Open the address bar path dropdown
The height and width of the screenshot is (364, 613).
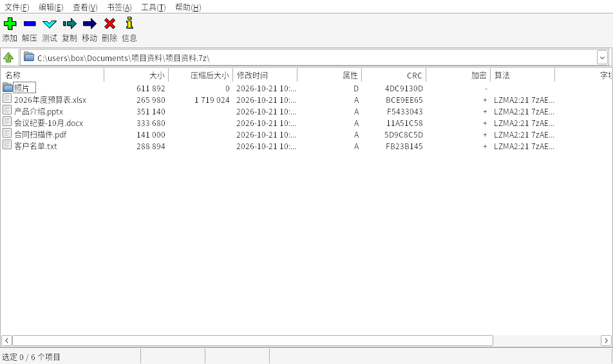(x=602, y=58)
